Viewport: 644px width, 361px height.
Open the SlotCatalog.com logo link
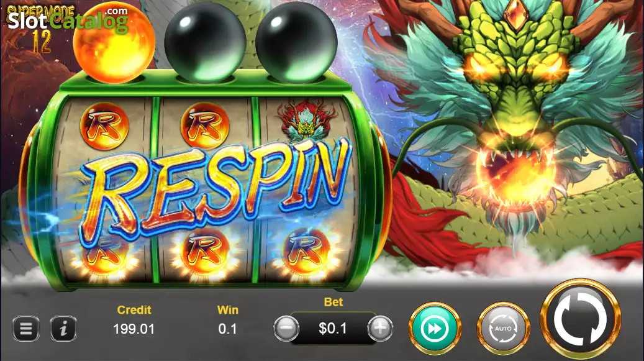(x=68, y=19)
